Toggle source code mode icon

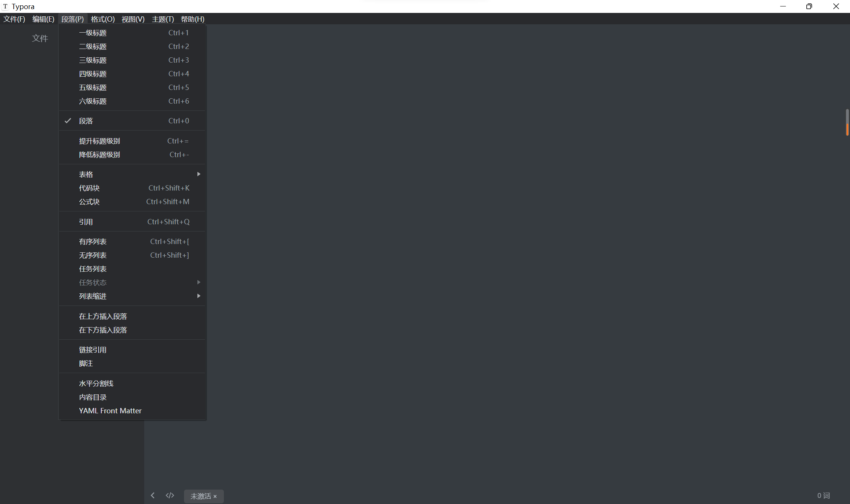170,495
